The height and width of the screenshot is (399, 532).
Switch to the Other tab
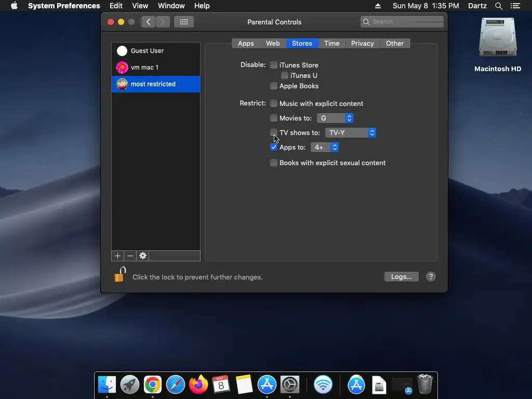[x=395, y=44]
